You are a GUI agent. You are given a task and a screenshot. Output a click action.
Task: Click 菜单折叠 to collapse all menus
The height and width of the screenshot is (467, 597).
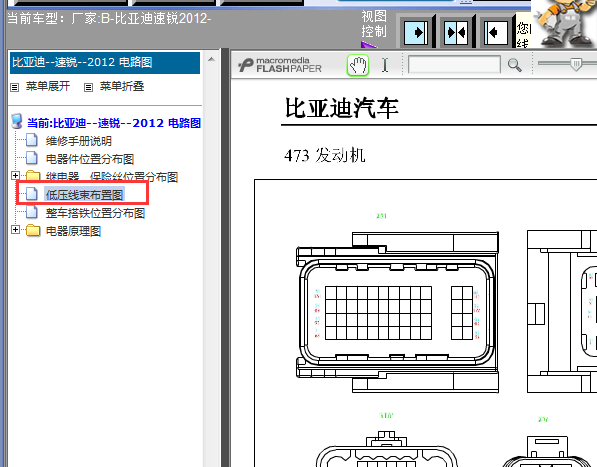coord(122,86)
